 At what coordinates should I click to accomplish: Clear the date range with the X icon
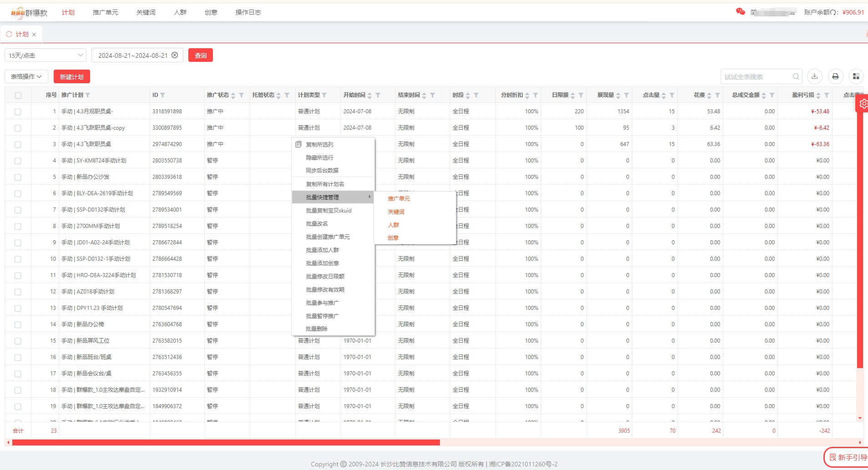[175, 55]
